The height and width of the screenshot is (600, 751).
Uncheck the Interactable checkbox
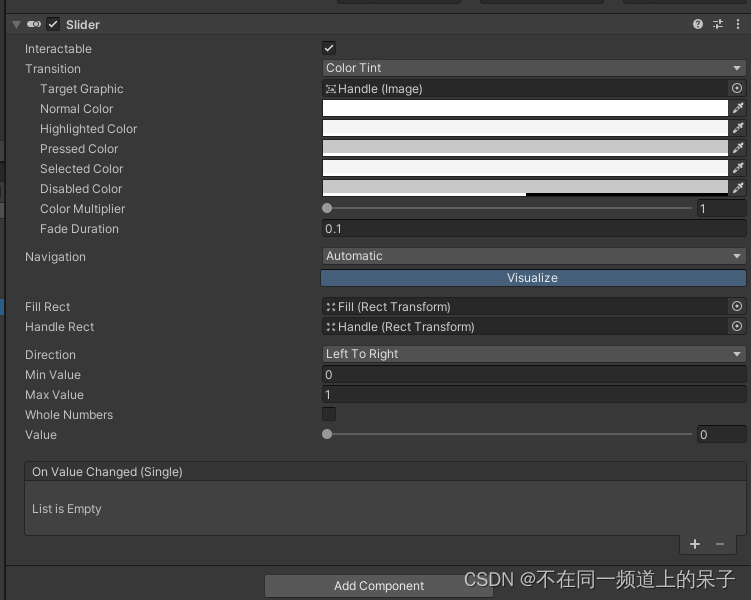[x=329, y=48]
